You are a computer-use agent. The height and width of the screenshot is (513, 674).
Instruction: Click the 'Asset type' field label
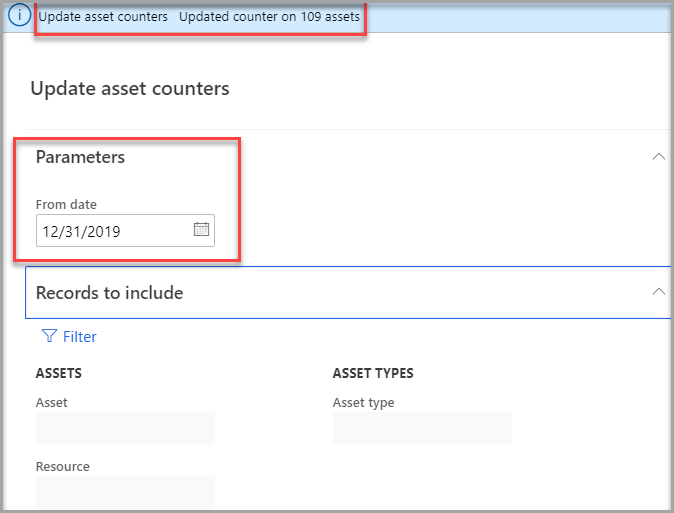point(364,402)
